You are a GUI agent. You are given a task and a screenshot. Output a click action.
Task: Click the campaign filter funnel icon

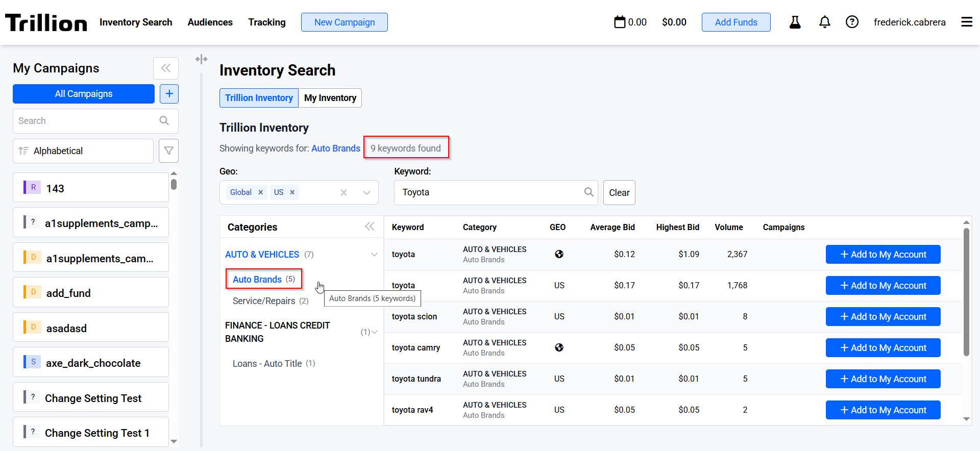point(168,151)
